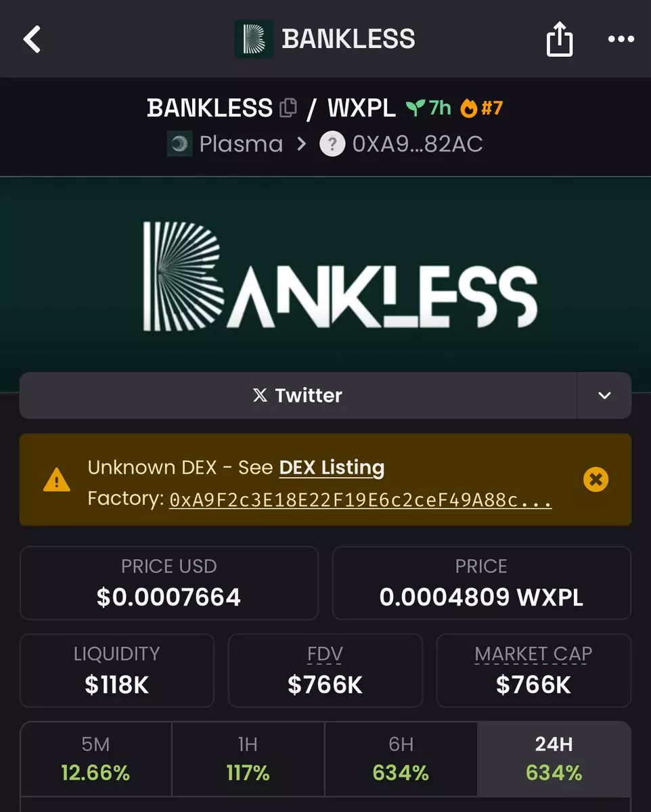
Task: Select the 5M timeframe tab
Action: 95,759
